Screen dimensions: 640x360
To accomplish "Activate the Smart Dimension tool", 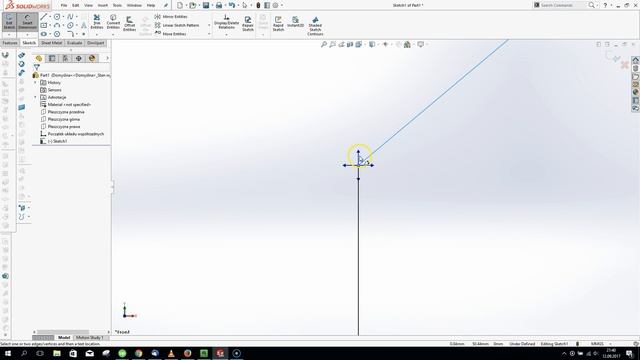I will pos(27,22).
